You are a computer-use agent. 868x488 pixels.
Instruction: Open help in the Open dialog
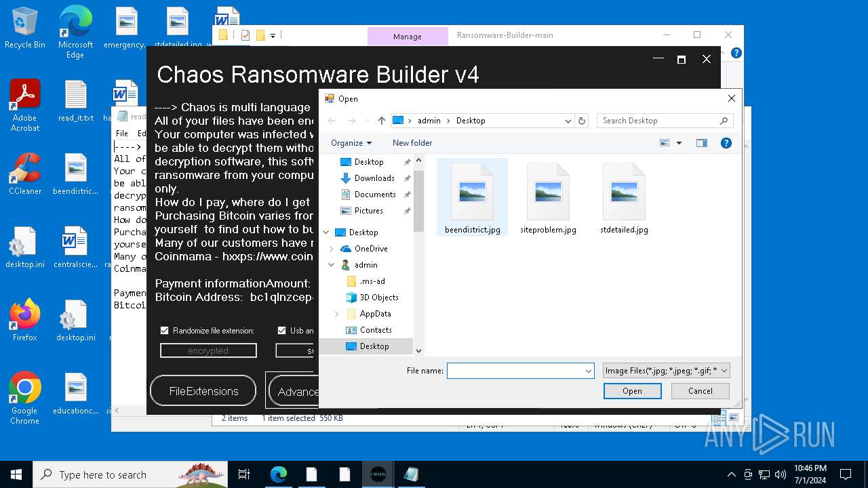(726, 143)
